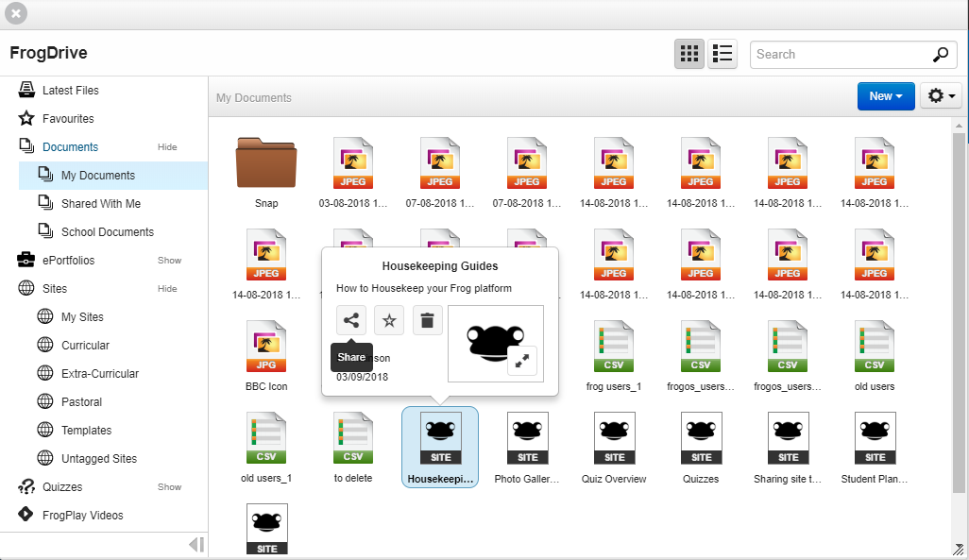Viewport: 969px width, 560px height.
Task: Click the search magnifier icon
Action: point(940,55)
